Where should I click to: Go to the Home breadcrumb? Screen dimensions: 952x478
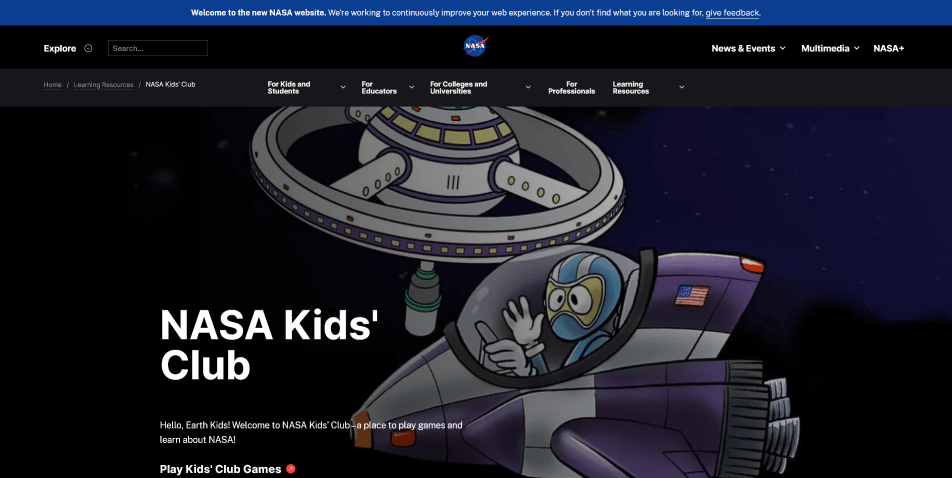[x=52, y=84]
